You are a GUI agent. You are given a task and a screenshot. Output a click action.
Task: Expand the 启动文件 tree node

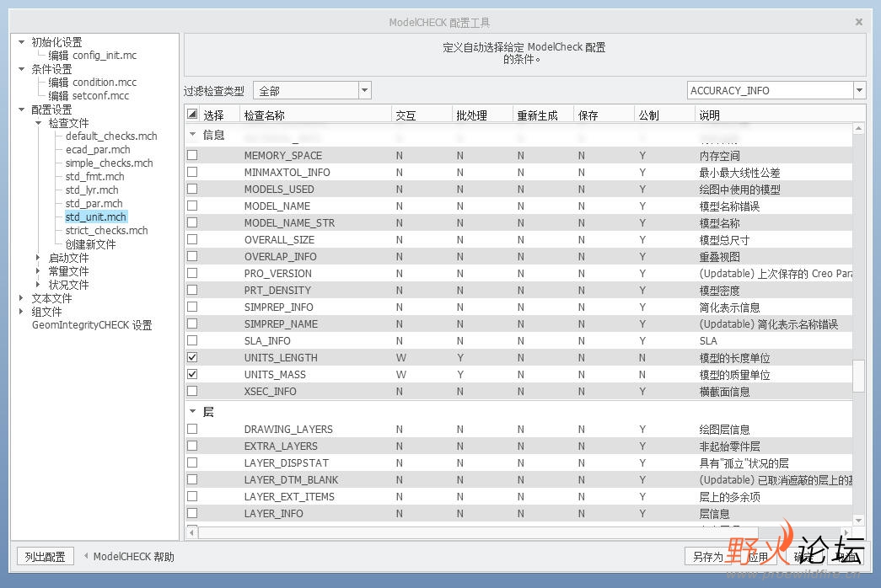click(x=38, y=258)
